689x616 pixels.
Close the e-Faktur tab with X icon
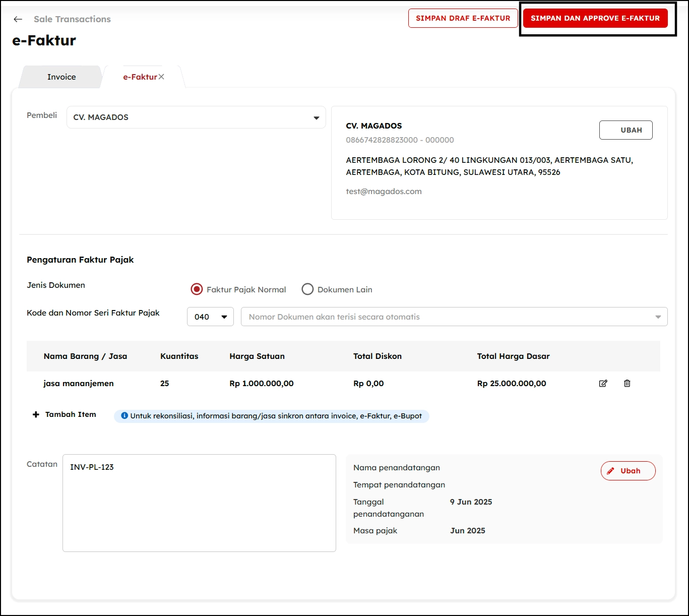coord(161,77)
